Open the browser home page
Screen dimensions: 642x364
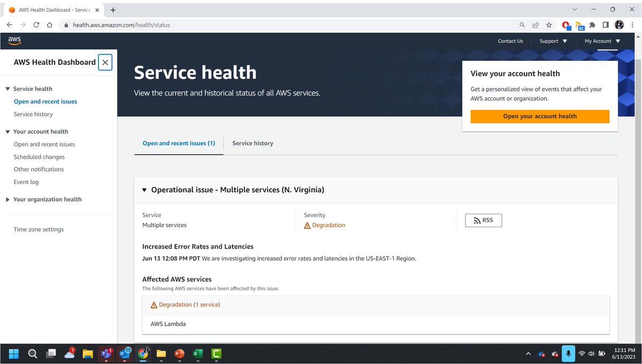pos(50,25)
